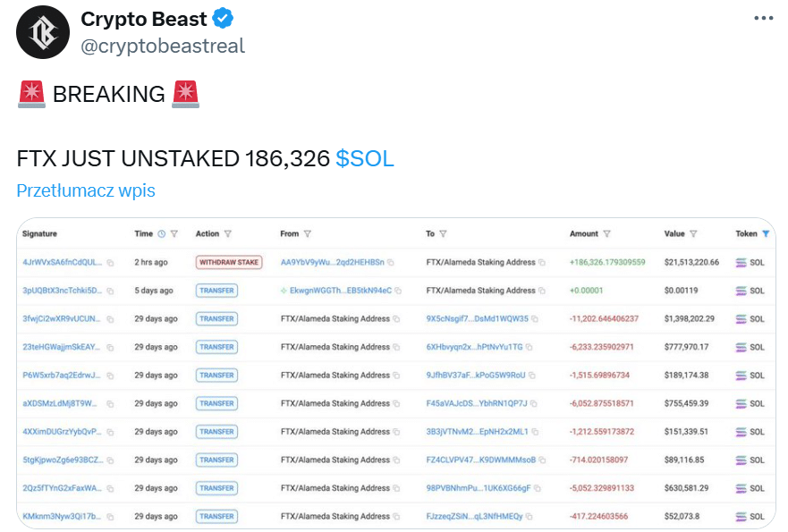Open the active Token column filter
This screenshot has width=788, height=532.
tap(766, 233)
